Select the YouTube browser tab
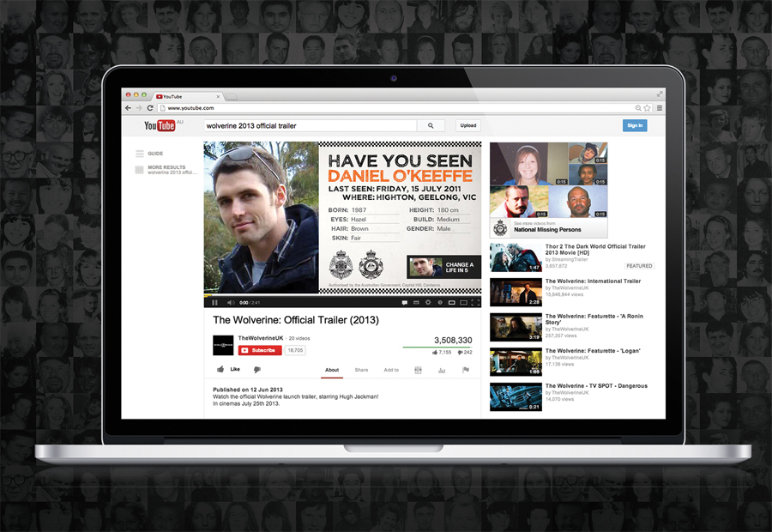 [187, 97]
